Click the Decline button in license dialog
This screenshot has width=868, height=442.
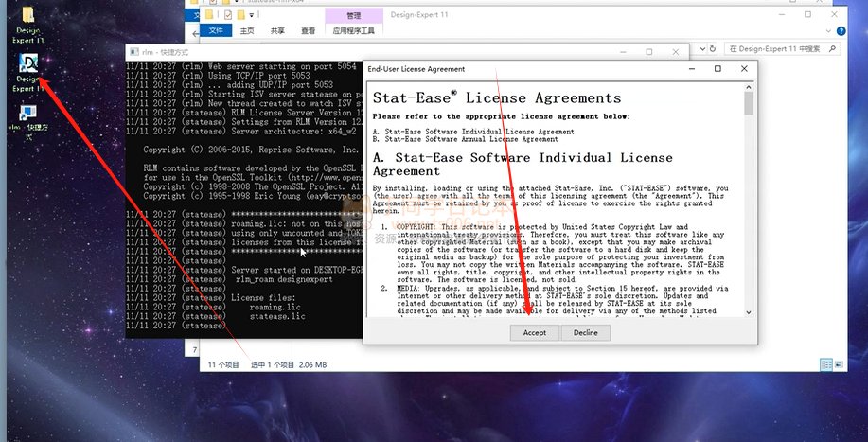click(x=585, y=332)
